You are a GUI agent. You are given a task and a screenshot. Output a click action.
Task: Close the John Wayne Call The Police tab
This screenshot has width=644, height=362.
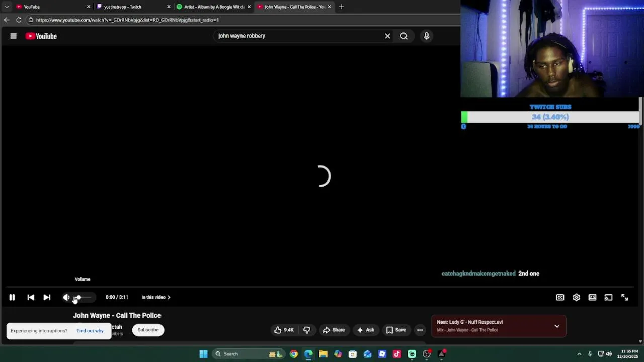(329, 7)
